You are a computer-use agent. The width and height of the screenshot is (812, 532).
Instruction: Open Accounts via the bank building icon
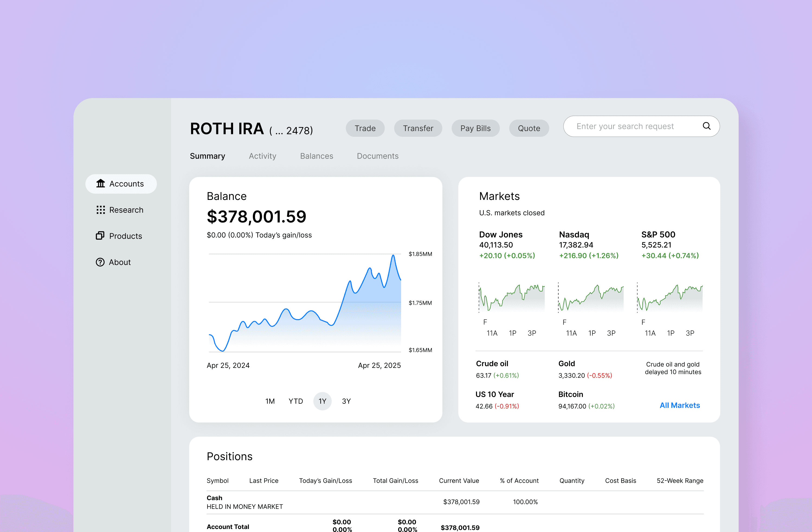[100, 183]
